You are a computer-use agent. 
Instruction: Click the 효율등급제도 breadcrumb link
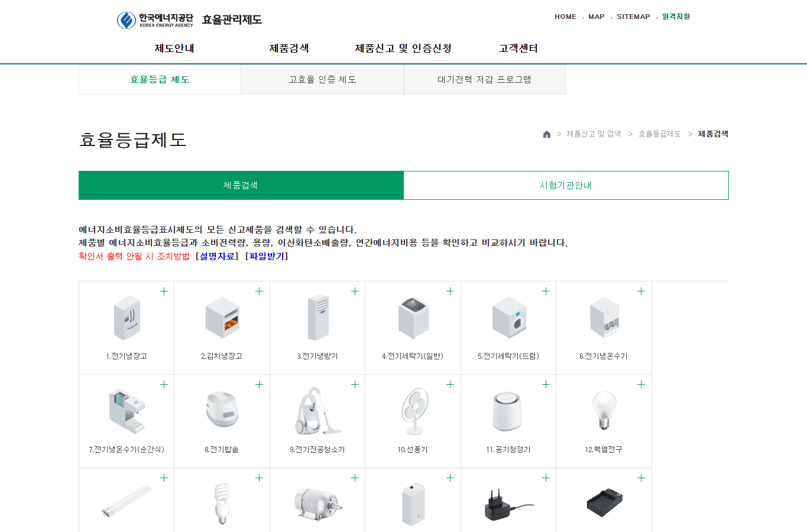coord(660,134)
